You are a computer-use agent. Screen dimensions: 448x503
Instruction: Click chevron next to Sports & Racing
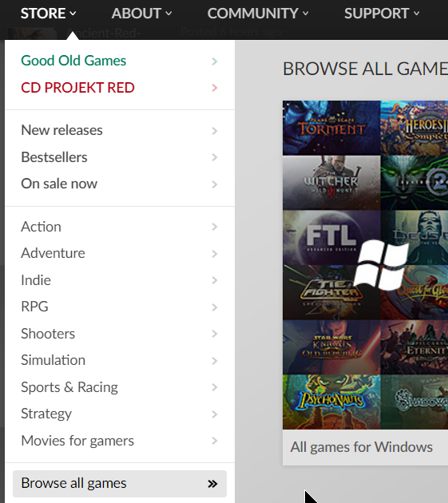coord(215,387)
